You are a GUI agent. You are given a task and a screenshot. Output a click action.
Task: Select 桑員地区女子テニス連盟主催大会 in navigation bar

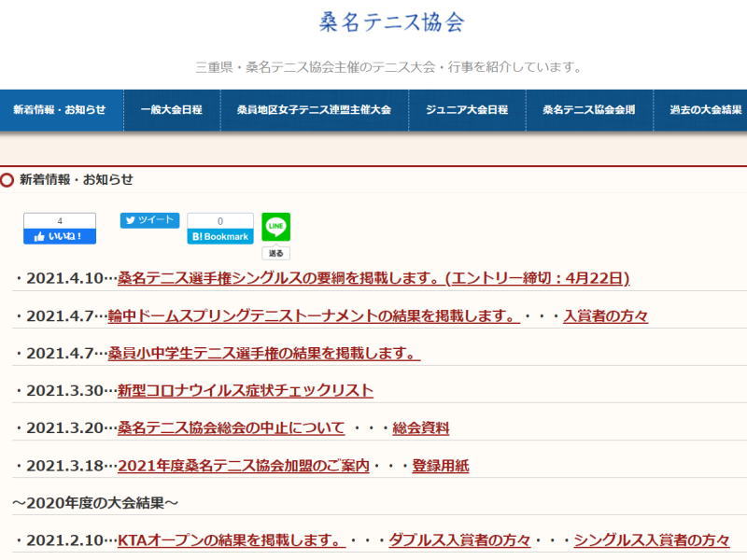[314, 110]
